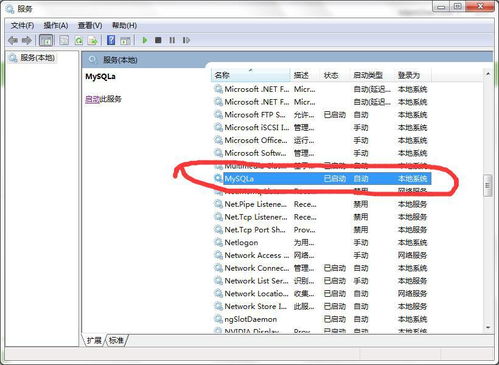
Task: Stop service with square stop icon
Action: [158, 40]
